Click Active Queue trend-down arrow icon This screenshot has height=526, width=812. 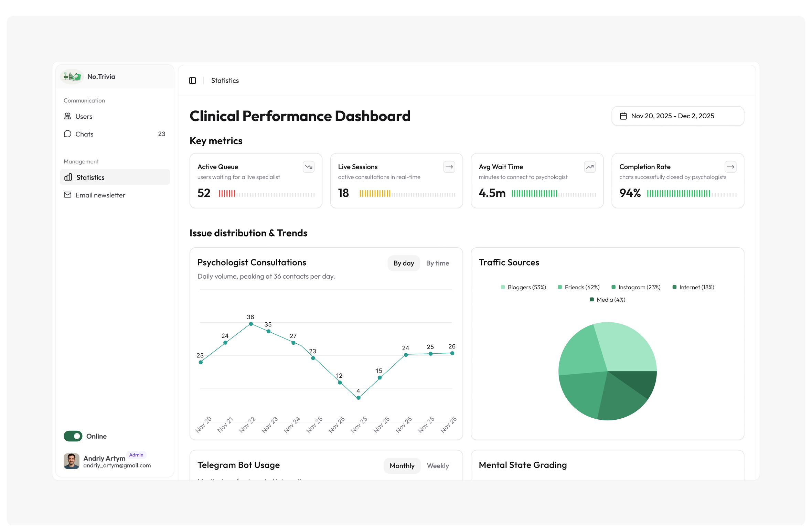[308, 167]
